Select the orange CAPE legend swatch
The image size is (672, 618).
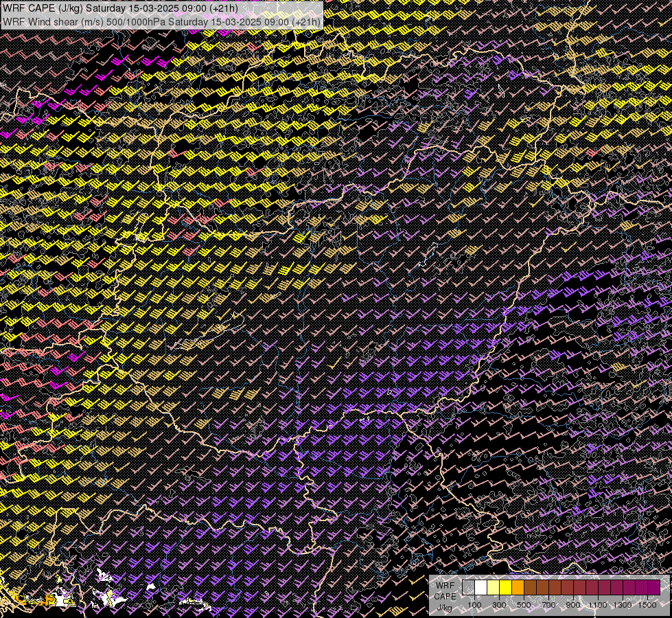coord(518,588)
